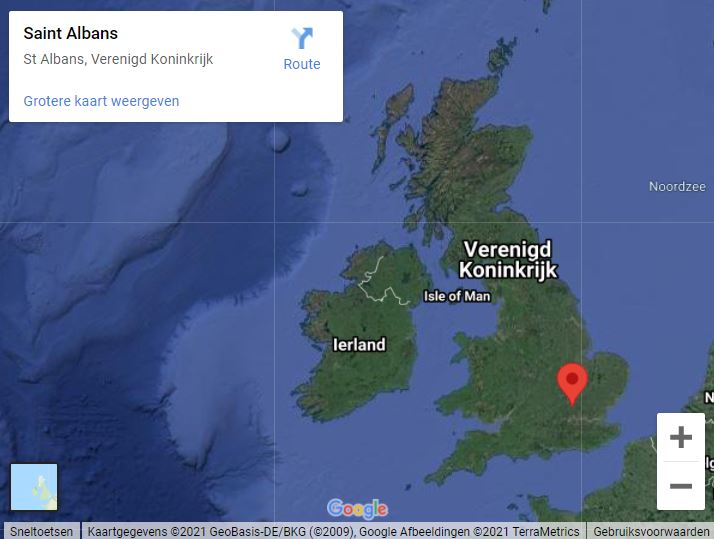
Task: Zoom out with the minus button
Action: [681, 486]
